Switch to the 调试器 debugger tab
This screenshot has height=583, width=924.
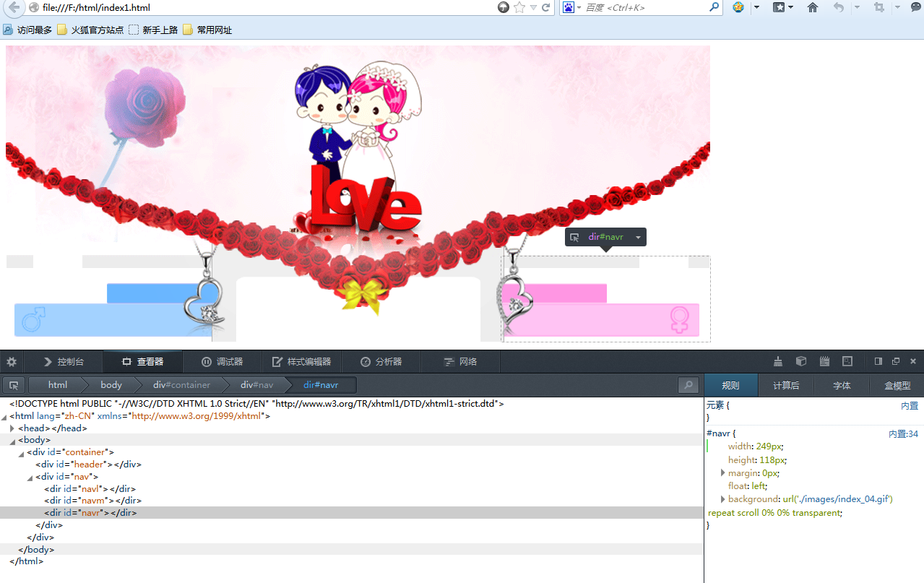point(222,361)
